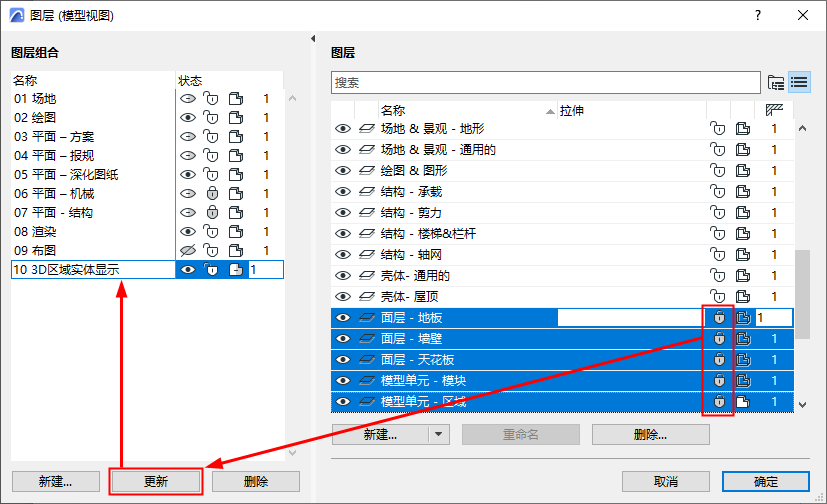Collapse the layer combinations panel arrow
Screen dimensions: 827x504
click(x=313, y=38)
